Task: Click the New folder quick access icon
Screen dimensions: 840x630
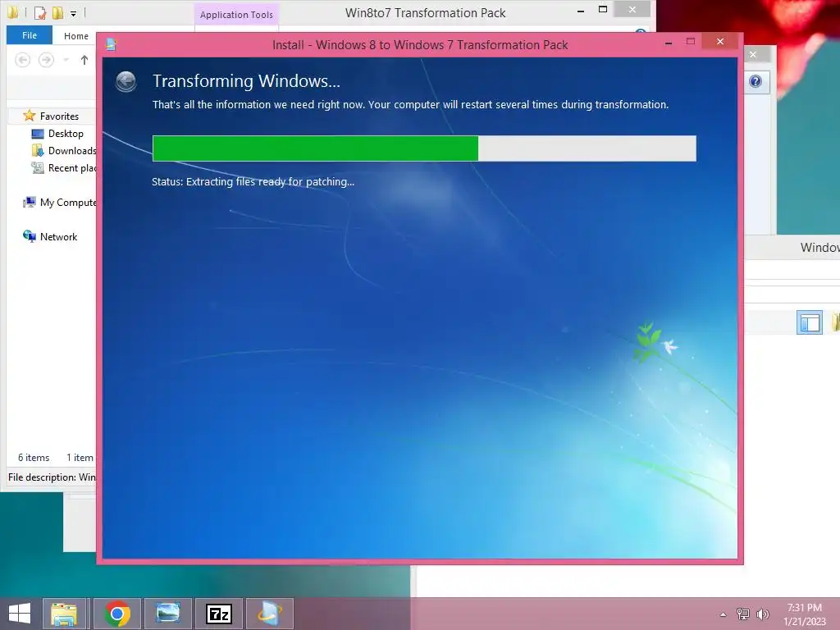Action: click(x=57, y=11)
